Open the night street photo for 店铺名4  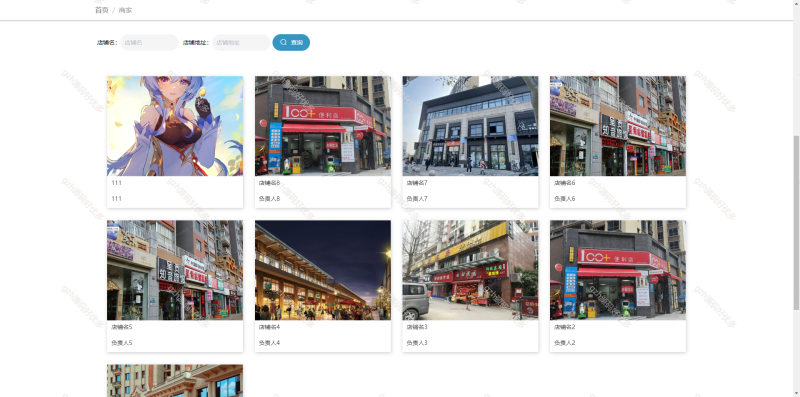click(323, 270)
